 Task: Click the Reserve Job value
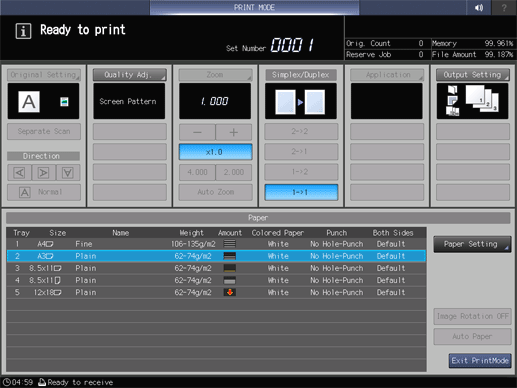click(421, 54)
